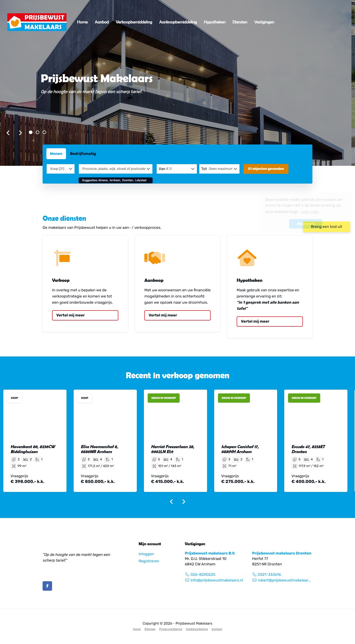Click the Verkoop sign icon
This screenshot has height=644, width=355.
click(x=62, y=258)
